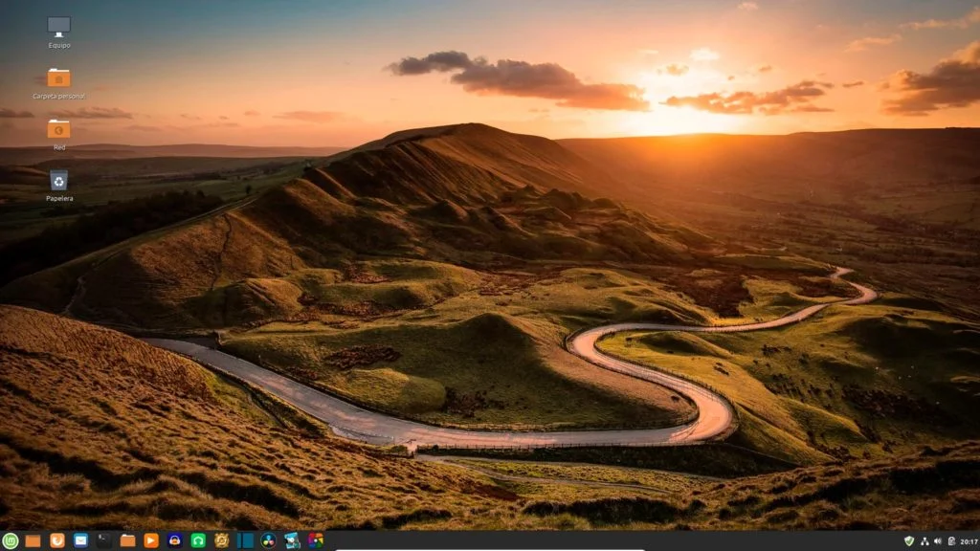Open the Equipo desktop icon

58,28
